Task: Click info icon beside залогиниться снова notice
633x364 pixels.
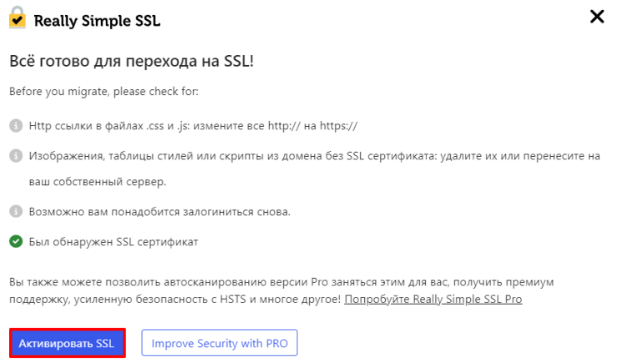Action: [x=16, y=211]
